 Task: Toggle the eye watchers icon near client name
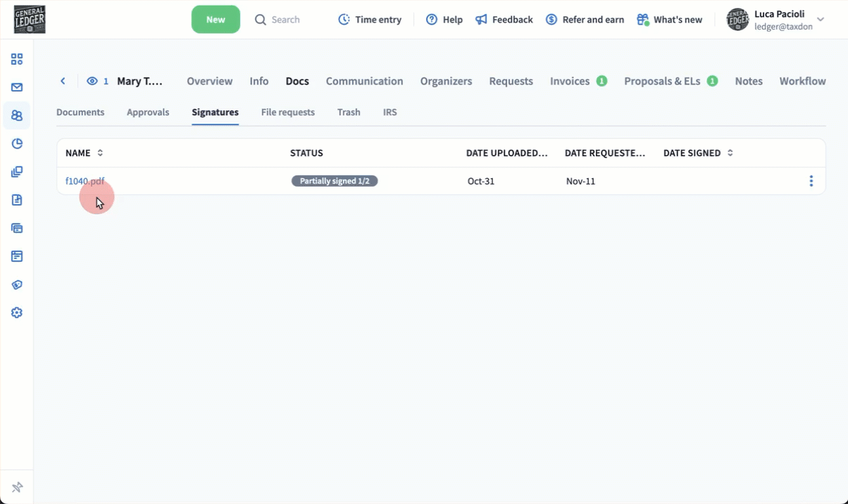click(x=92, y=81)
